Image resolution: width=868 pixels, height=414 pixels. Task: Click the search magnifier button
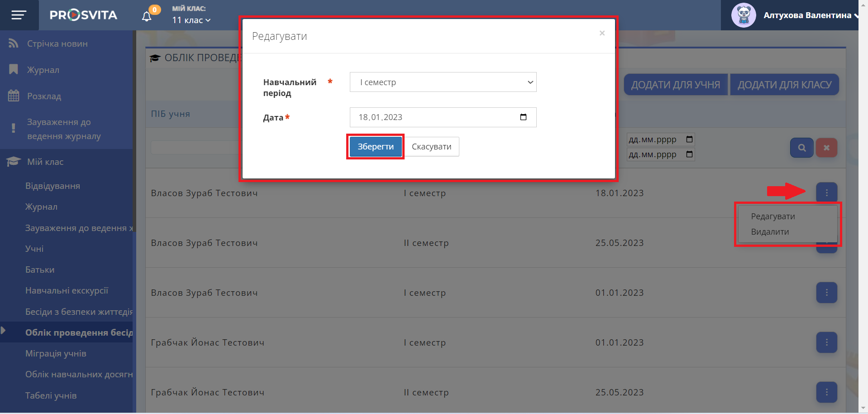tap(801, 148)
